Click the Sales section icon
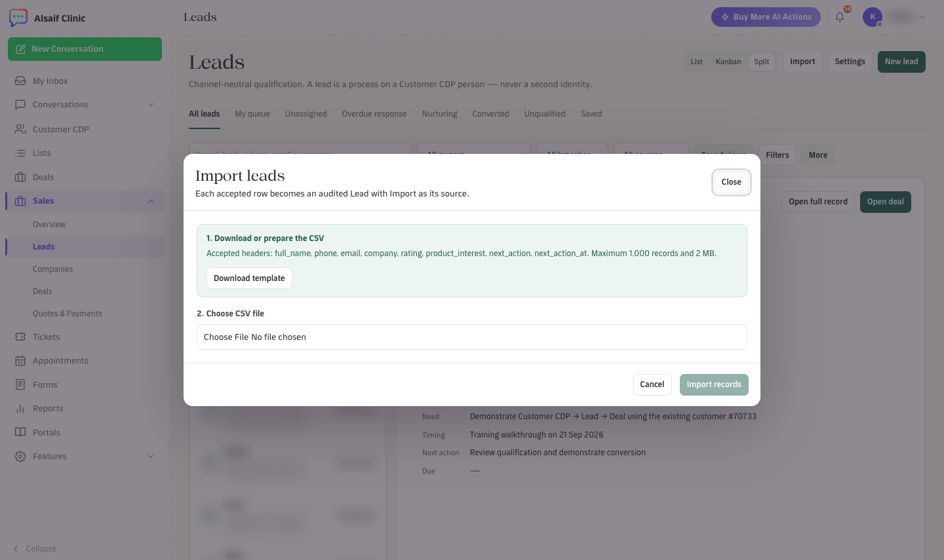Viewport: 944px width, 560px height. click(20, 201)
